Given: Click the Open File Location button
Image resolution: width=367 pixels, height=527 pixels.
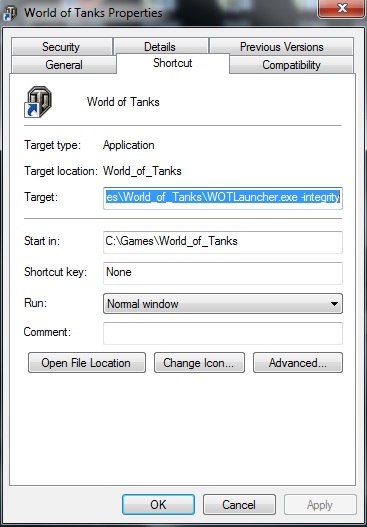Looking at the screenshot, I should pos(87,363).
